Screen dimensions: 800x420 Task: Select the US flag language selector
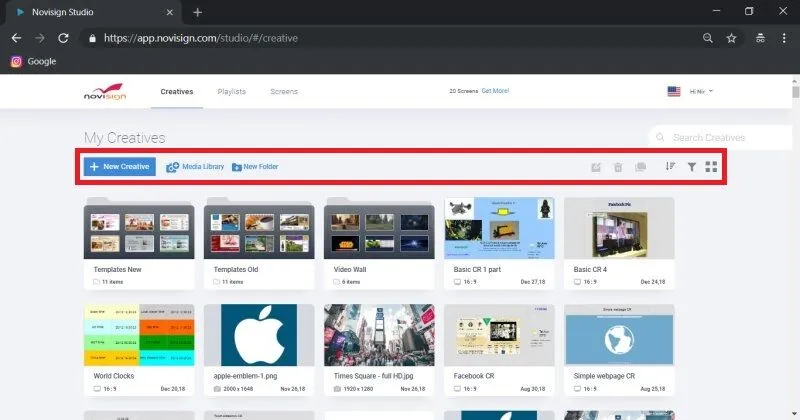(x=674, y=92)
